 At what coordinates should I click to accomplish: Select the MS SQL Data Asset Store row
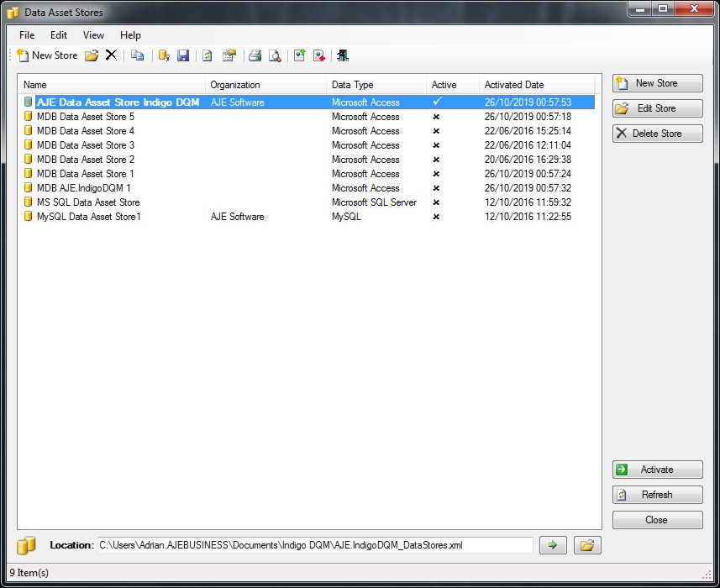pyautogui.click(x=88, y=202)
